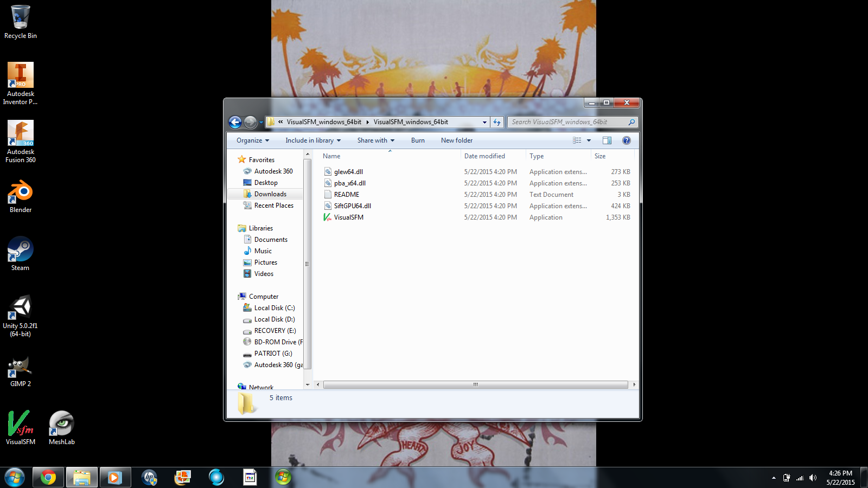Click the power plug tray icon

tap(787, 478)
